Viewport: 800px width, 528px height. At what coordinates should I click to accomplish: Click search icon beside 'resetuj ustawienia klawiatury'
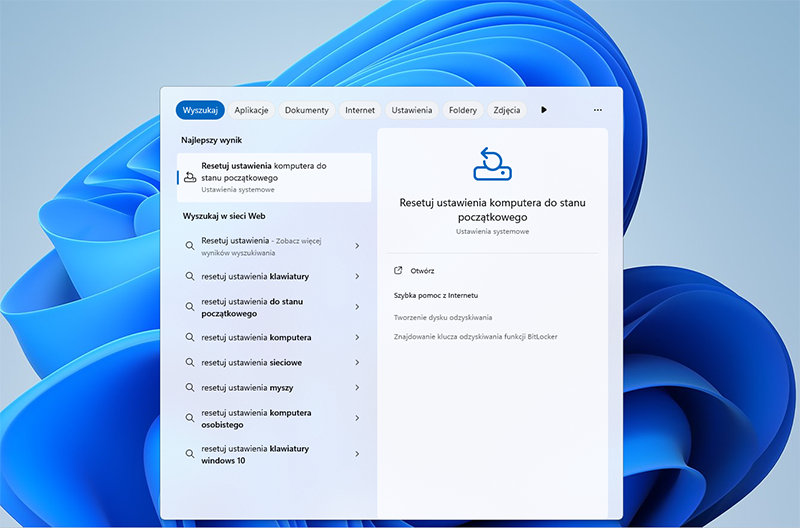pos(190,276)
